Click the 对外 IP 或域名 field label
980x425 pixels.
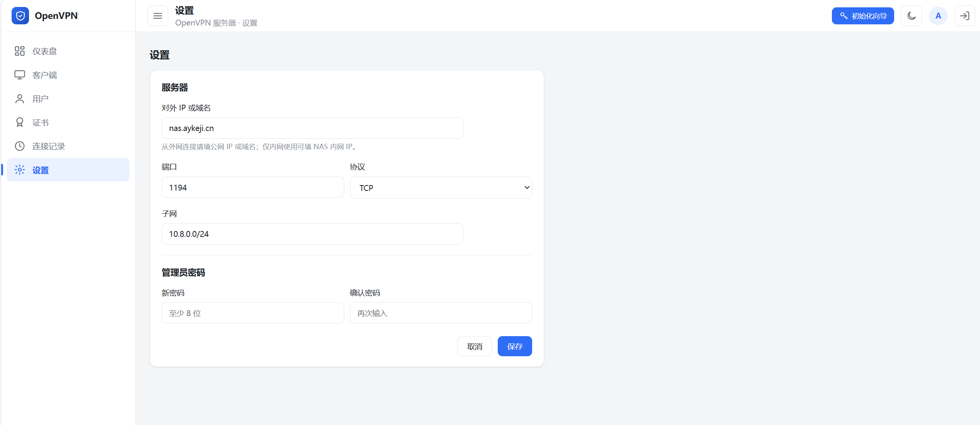pyautogui.click(x=186, y=108)
